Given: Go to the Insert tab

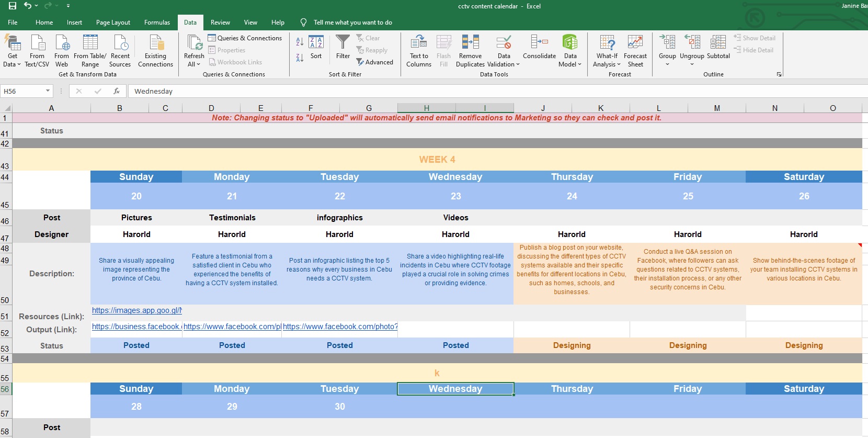Looking at the screenshot, I should (x=74, y=23).
